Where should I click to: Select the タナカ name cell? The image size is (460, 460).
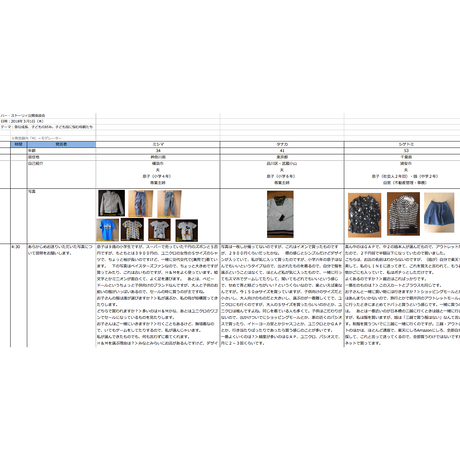[x=282, y=144]
